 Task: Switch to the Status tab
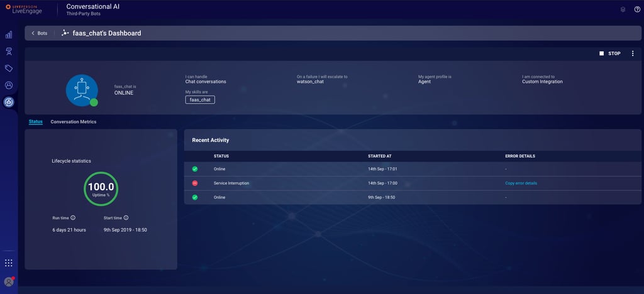(36, 122)
